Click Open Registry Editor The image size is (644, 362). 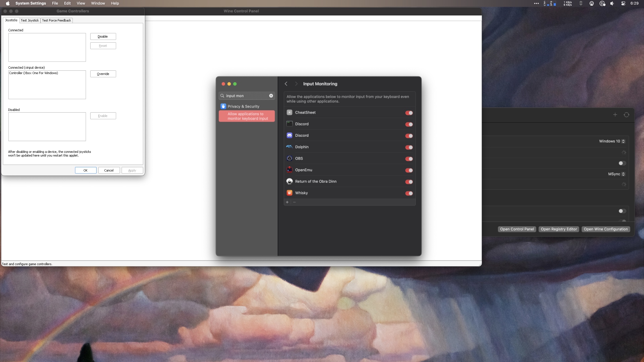tap(558, 229)
